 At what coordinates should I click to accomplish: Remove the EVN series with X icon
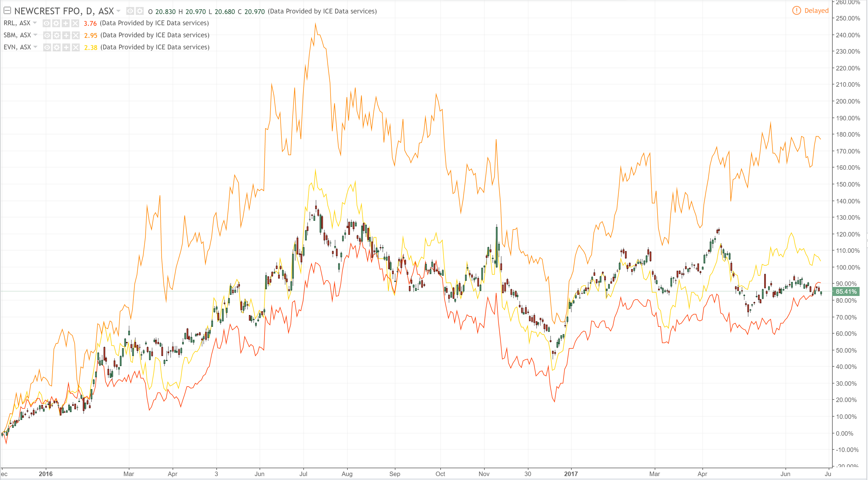[76, 47]
